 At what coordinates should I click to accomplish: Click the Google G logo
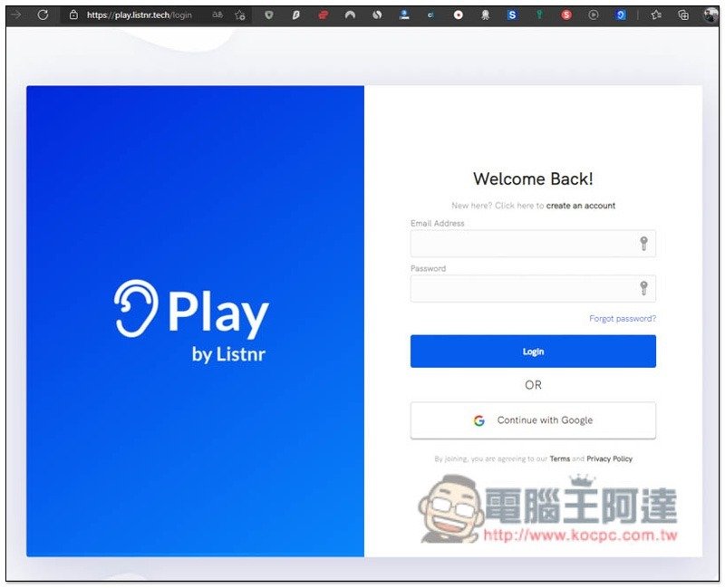pyautogui.click(x=479, y=420)
